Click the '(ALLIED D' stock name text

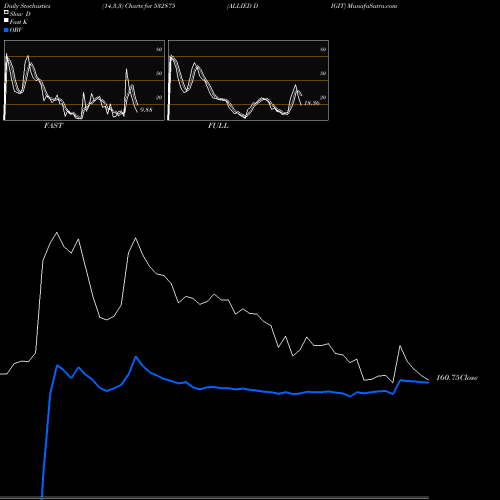click(x=242, y=6)
